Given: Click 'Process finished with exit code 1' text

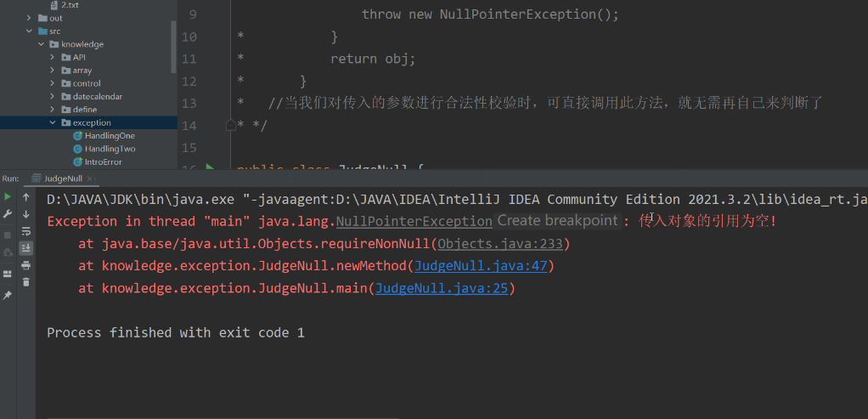Looking at the screenshot, I should 176,332.
